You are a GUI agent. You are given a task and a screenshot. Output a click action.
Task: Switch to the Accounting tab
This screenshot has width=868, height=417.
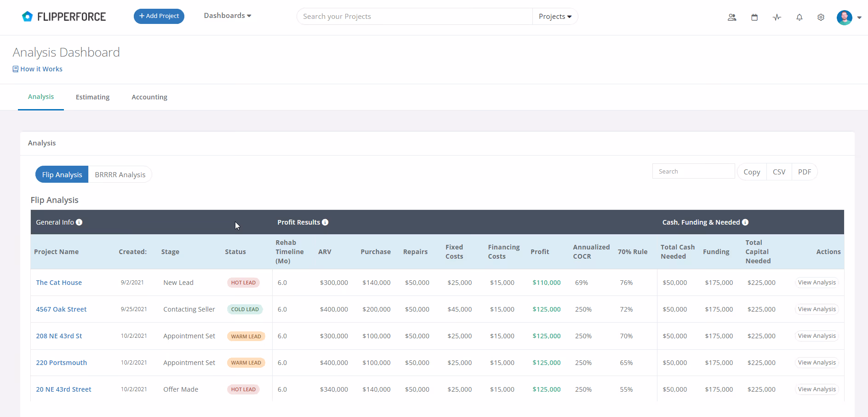coord(149,97)
